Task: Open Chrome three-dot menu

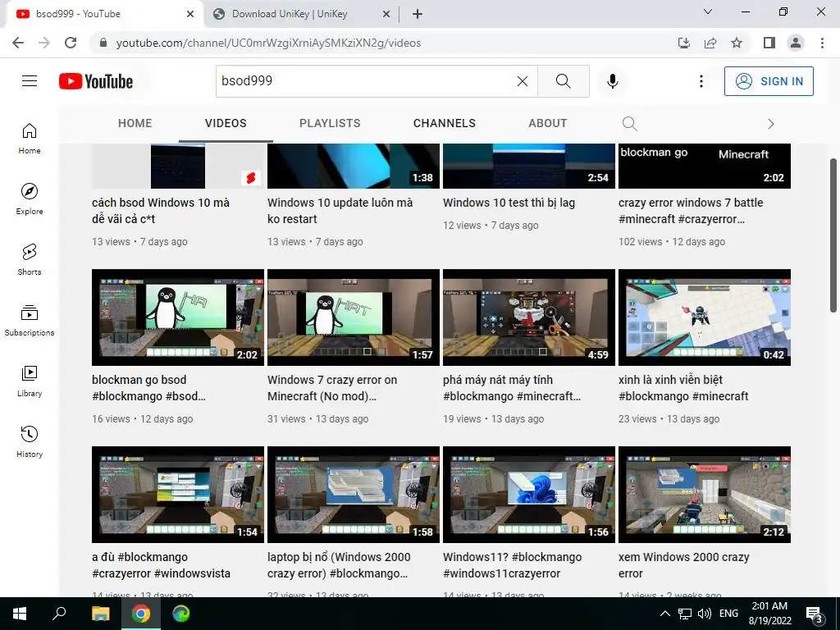Action: point(822,43)
